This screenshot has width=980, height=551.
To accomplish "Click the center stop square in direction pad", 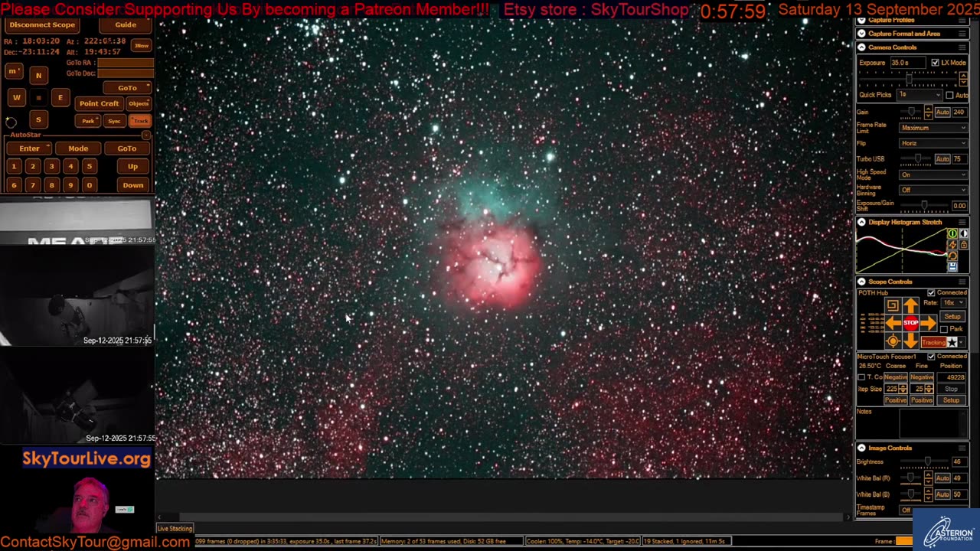I will coord(38,98).
